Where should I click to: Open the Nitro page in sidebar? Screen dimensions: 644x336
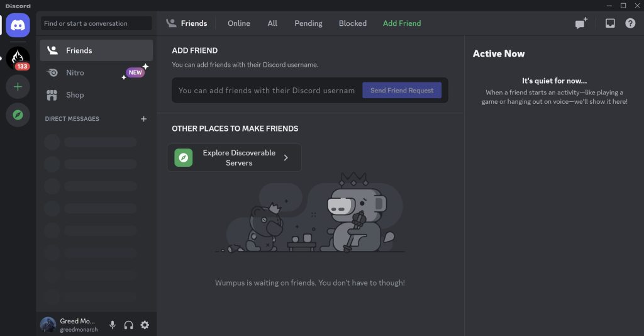tap(96, 73)
